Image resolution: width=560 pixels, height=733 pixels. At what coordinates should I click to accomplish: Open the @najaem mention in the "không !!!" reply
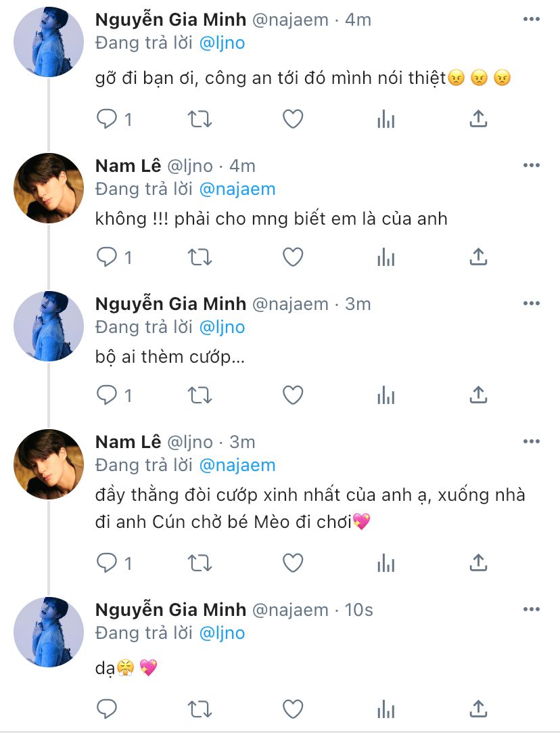click(x=237, y=189)
